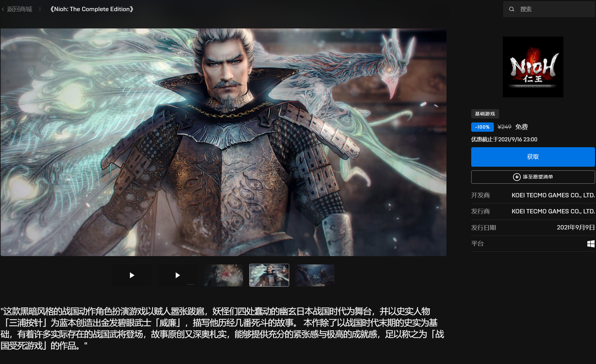
Task: Click the 添至愿望清单 wishlist button
Action: point(533,177)
